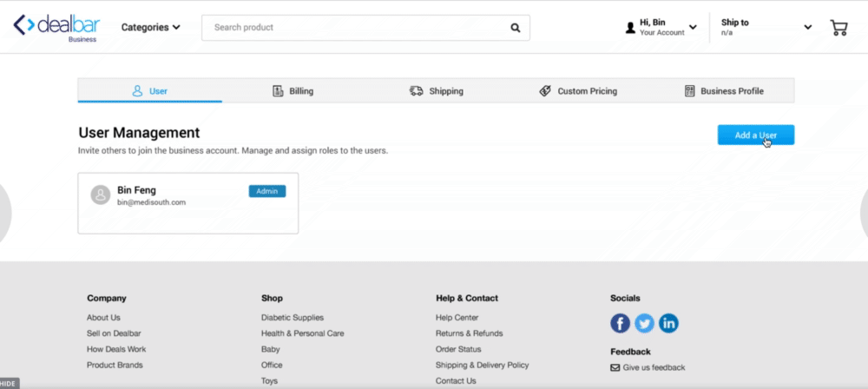This screenshot has height=389, width=868.
Task: Open Dealbar's Facebook page
Action: pyautogui.click(x=620, y=324)
